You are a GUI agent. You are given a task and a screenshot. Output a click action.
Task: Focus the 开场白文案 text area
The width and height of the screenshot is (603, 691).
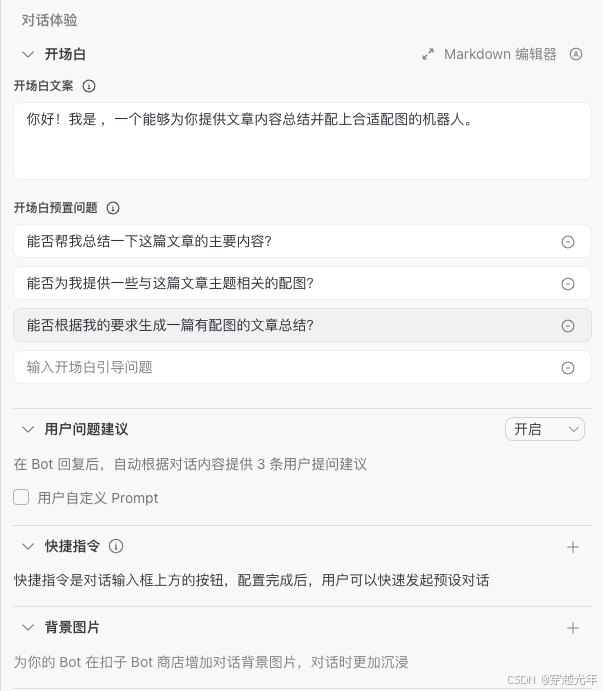point(302,141)
